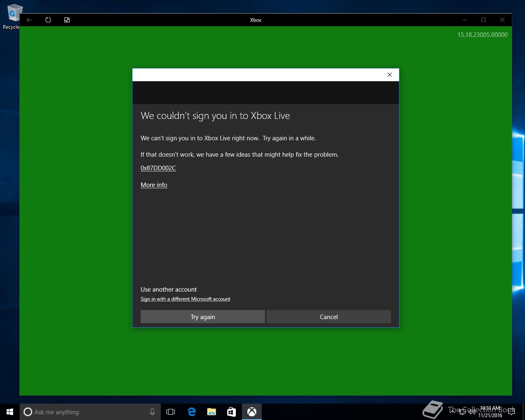Click the Xbox fullscreen view icon
The image size is (525, 420).
click(x=67, y=20)
